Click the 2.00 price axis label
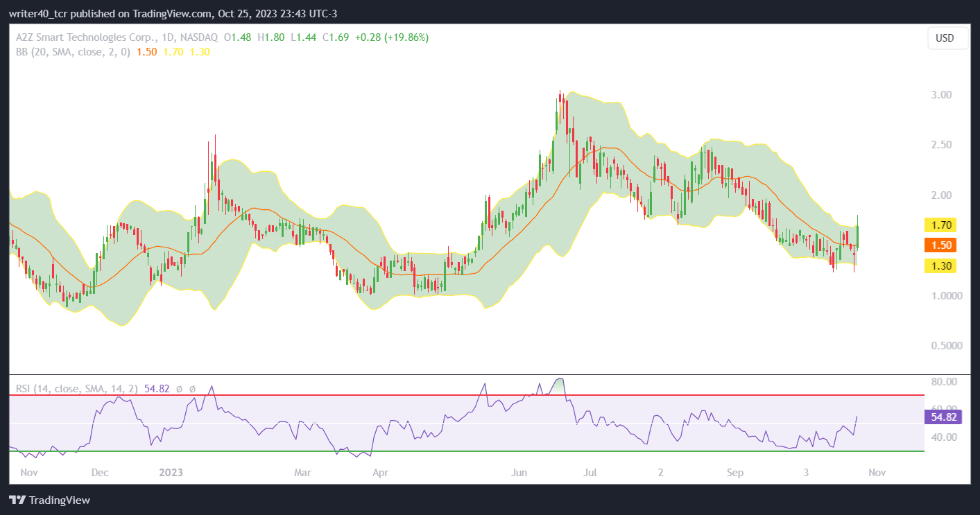The height and width of the screenshot is (515, 980). pos(942,195)
